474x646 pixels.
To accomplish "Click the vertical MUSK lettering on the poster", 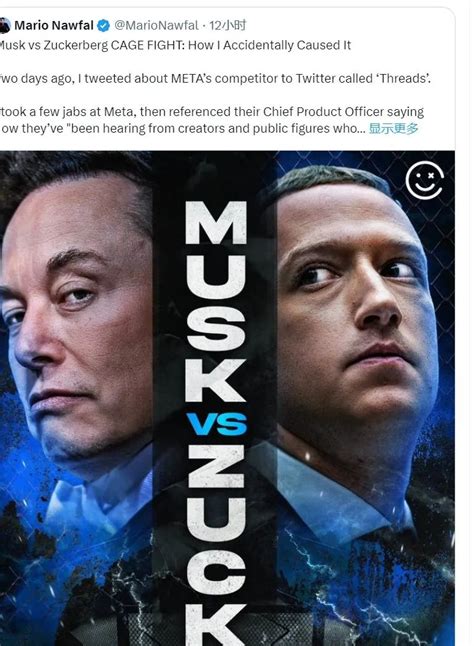I will point(216,301).
